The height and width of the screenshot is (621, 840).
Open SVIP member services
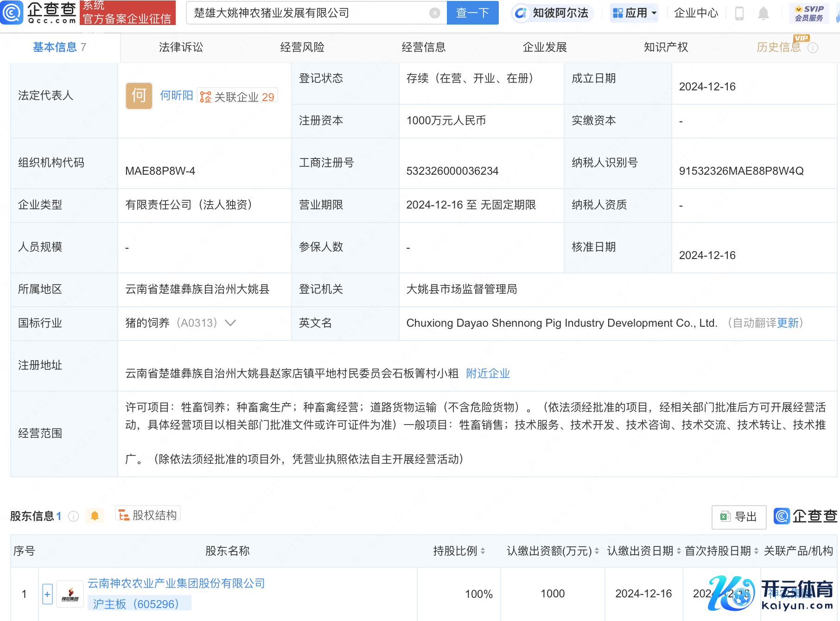coord(809,13)
